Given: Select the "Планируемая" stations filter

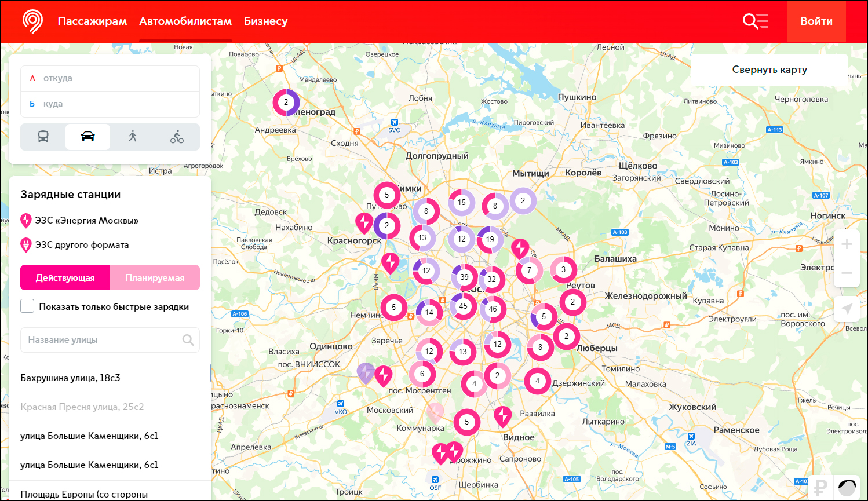Looking at the screenshot, I should pos(155,277).
